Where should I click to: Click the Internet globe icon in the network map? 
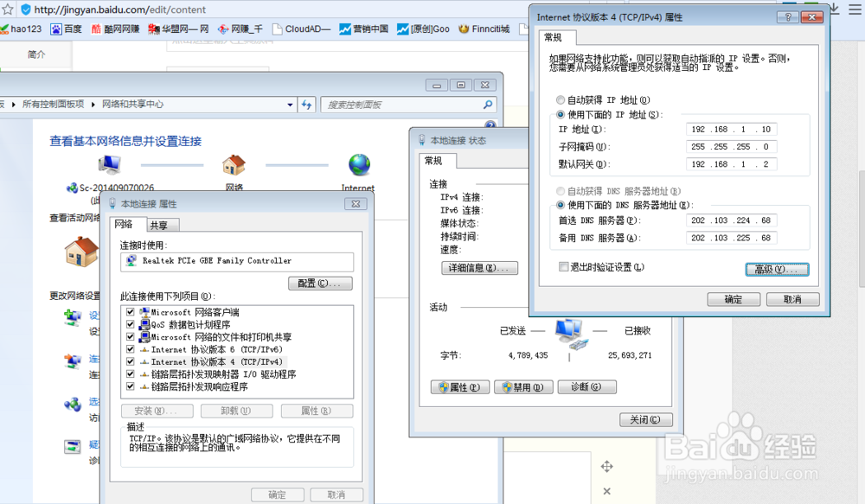pos(358,163)
